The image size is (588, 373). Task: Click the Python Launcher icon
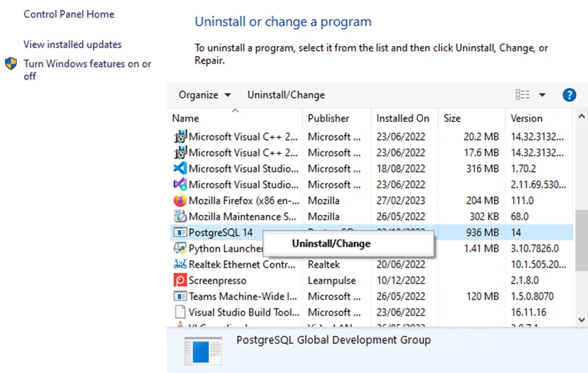[x=180, y=249]
